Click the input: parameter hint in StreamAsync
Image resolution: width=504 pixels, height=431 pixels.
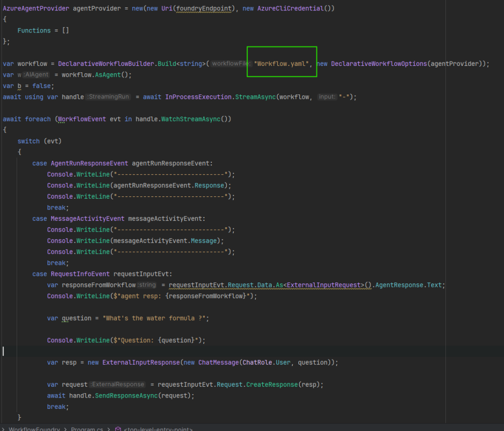326,97
